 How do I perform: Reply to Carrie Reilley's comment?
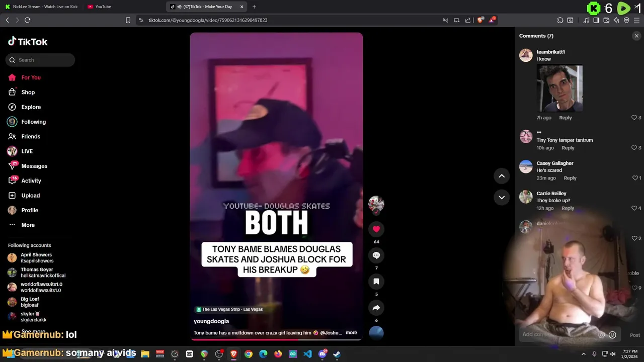coord(568,208)
